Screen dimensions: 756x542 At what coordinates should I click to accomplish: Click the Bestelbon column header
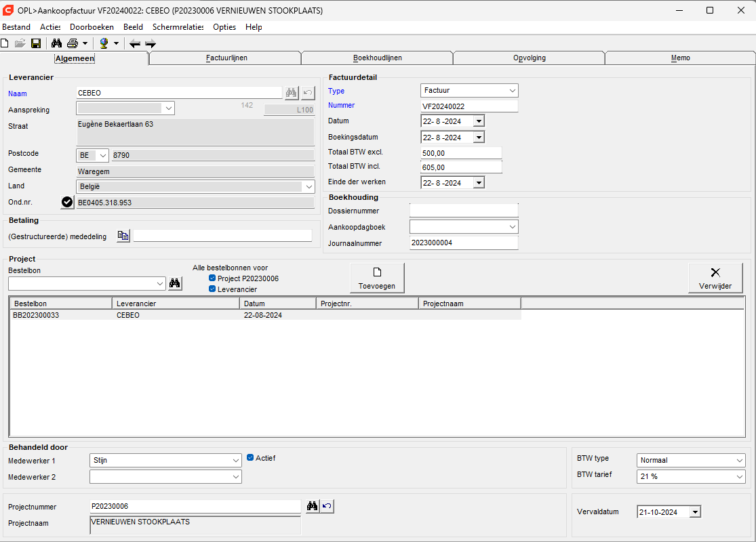click(61, 304)
